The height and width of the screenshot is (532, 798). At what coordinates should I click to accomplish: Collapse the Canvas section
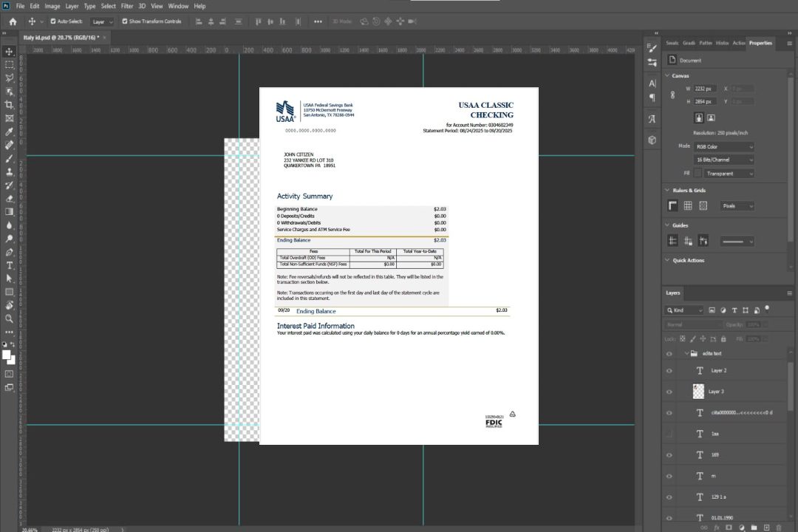(668, 75)
